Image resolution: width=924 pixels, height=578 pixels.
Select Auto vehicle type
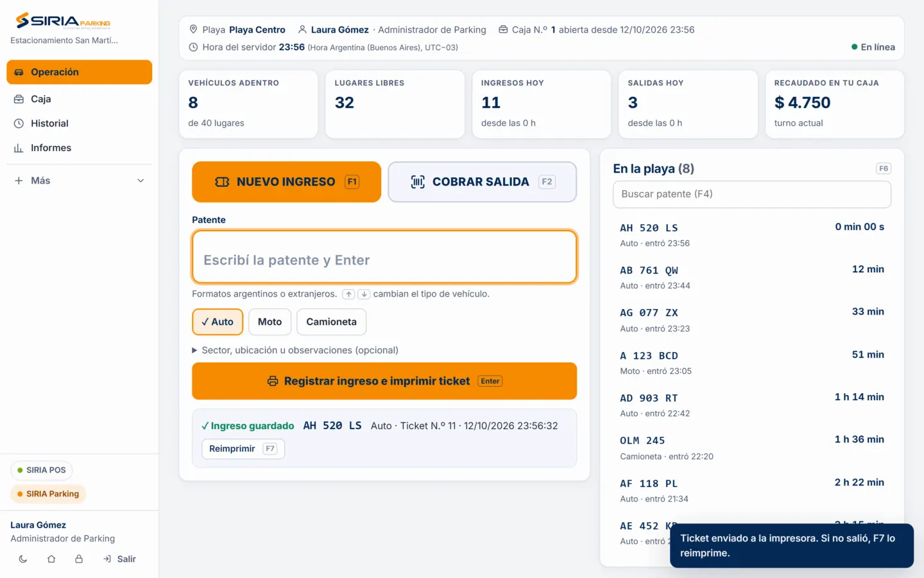click(x=218, y=322)
